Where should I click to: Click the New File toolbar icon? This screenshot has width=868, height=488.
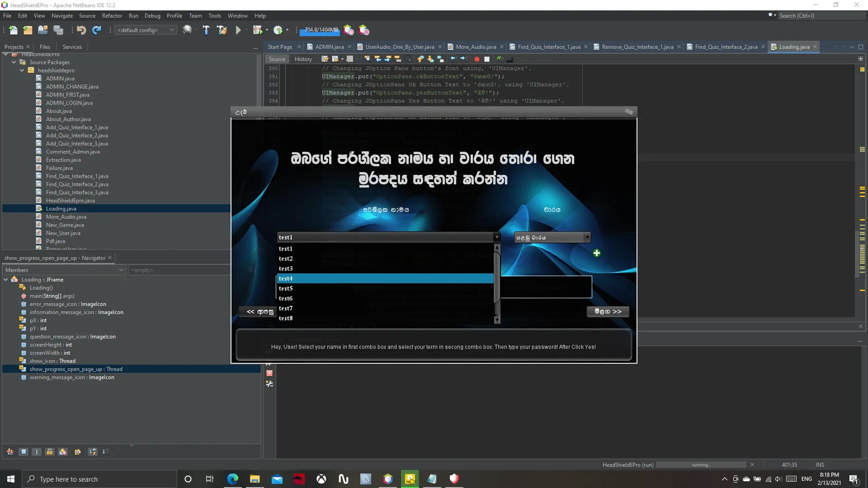(13, 30)
